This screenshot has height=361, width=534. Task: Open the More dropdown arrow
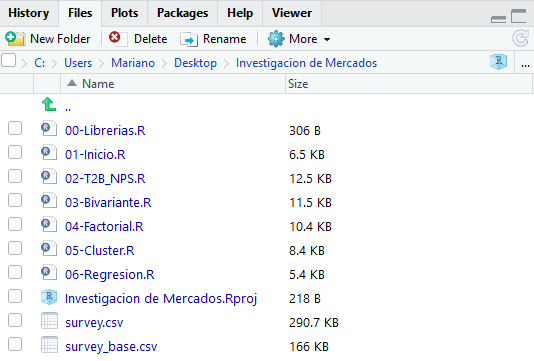point(327,40)
